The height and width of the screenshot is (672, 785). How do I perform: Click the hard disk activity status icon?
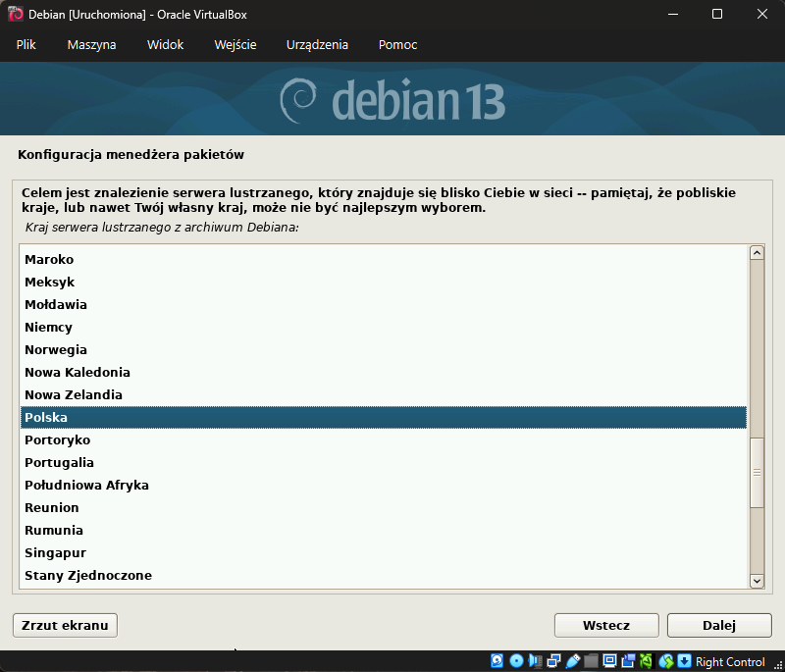point(497,661)
